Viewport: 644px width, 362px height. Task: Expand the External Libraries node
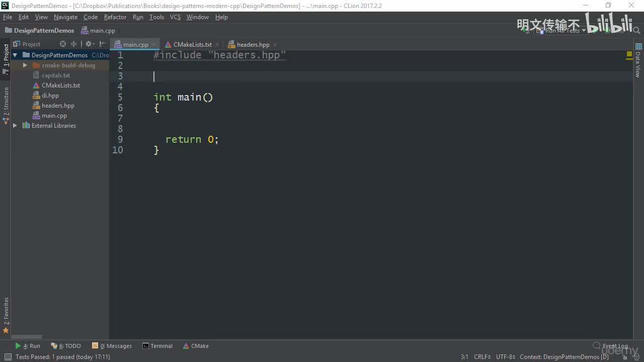pos(15,126)
